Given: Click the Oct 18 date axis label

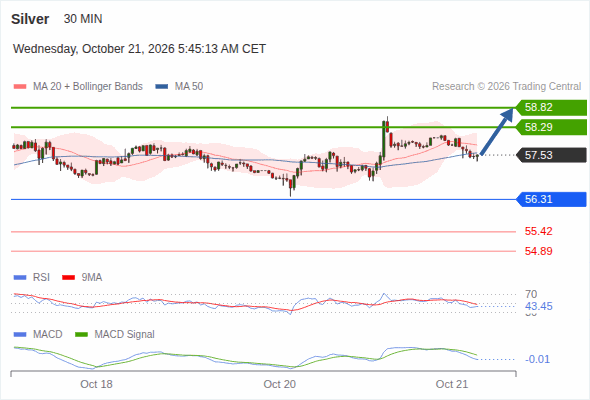Looking at the screenshot, I should pos(96,384).
